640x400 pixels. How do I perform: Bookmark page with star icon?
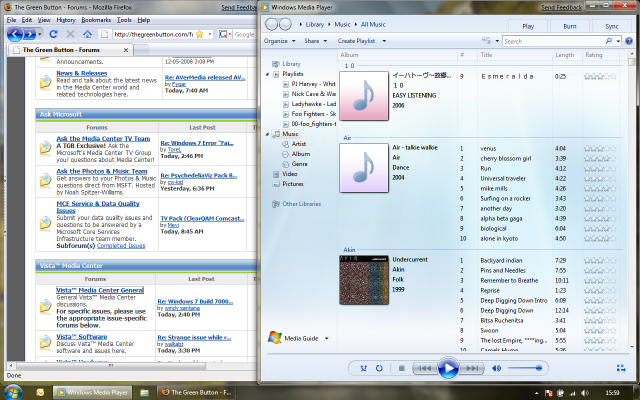199,34
